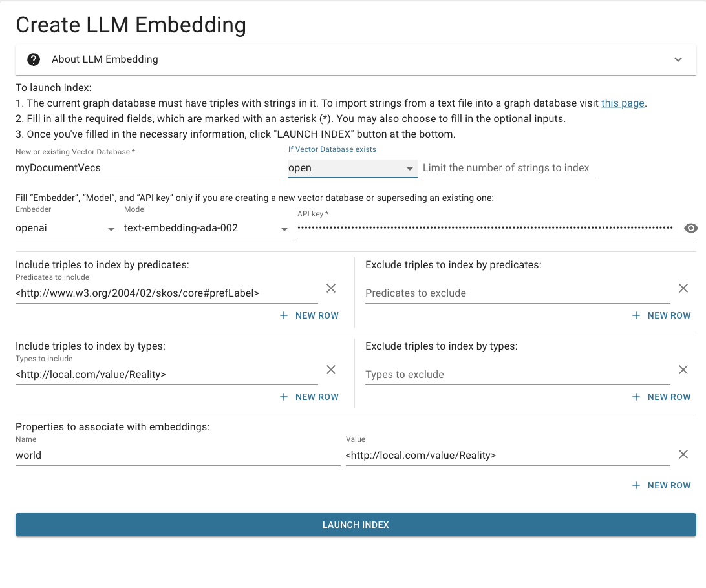This screenshot has width=706, height=588.
Task: Open the "this page" link
Action: pyautogui.click(x=623, y=103)
